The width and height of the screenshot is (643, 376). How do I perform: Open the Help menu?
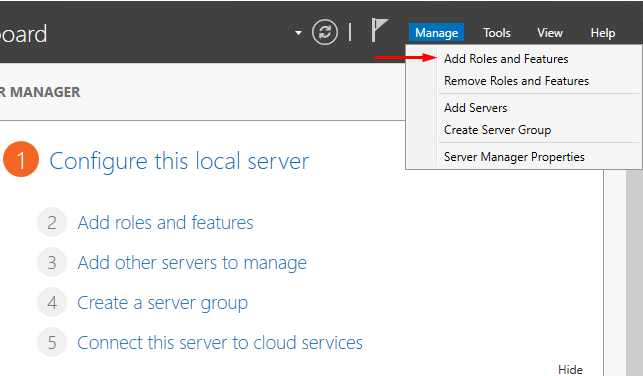[602, 32]
